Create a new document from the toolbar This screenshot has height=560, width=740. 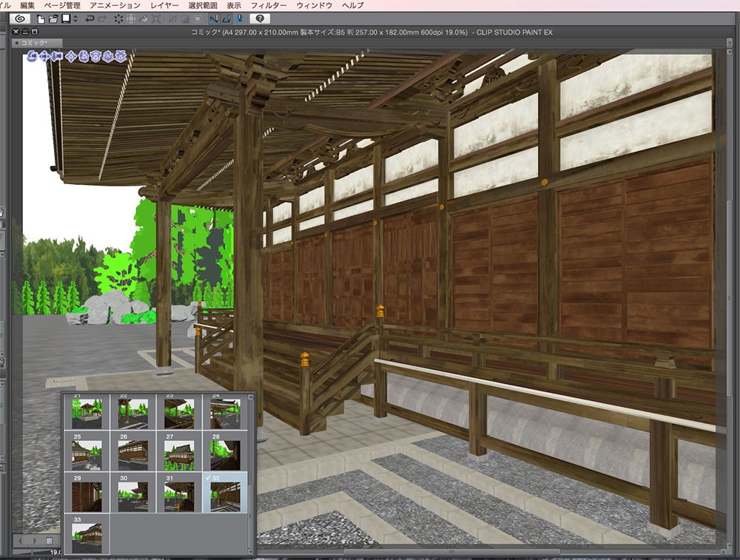tap(41, 19)
